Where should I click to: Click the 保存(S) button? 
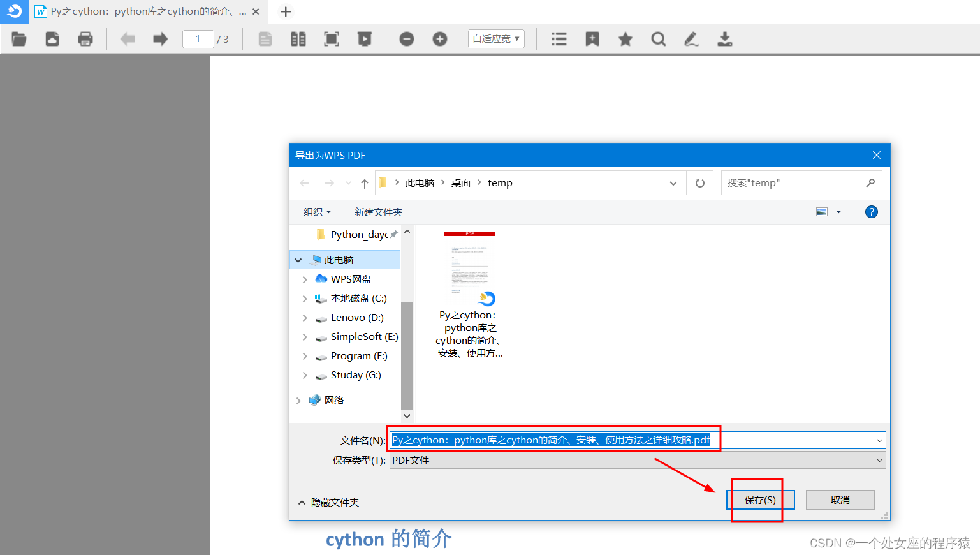click(760, 500)
